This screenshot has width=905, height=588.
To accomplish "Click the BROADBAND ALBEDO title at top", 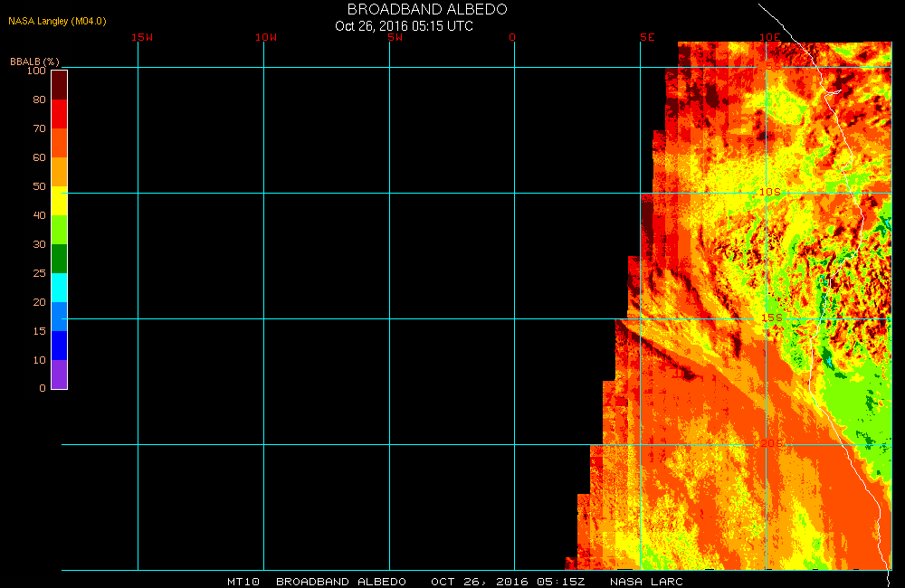I will [x=427, y=9].
